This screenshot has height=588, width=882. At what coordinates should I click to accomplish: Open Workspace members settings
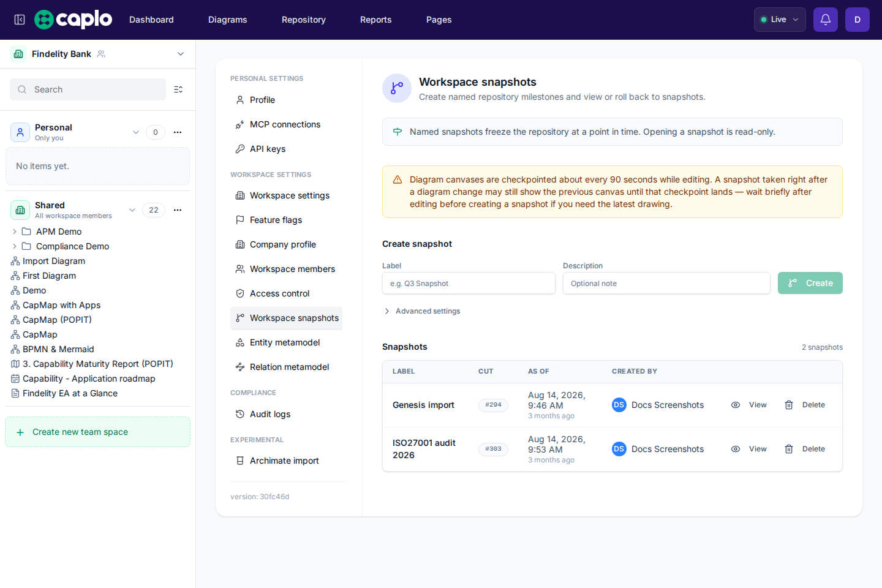pyautogui.click(x=286, y=269)
